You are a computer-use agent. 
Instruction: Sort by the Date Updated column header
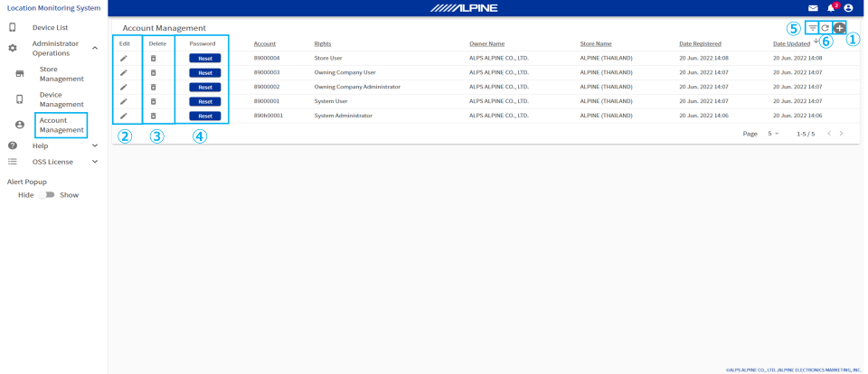pyautogui.click(x=792, y=43)
